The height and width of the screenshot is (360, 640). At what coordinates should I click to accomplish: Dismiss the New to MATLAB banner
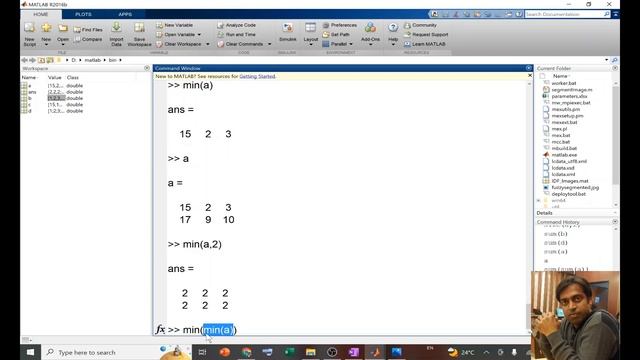[x=530, y=76]
